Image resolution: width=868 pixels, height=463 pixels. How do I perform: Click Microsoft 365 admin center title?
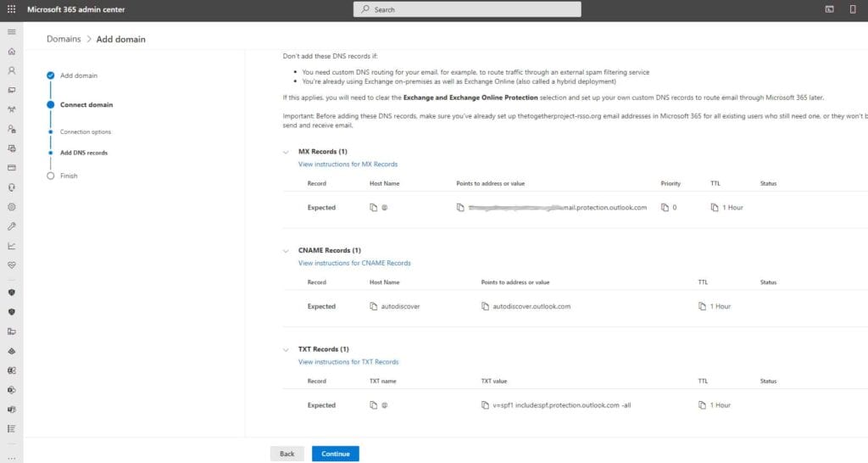click(75, 9)
